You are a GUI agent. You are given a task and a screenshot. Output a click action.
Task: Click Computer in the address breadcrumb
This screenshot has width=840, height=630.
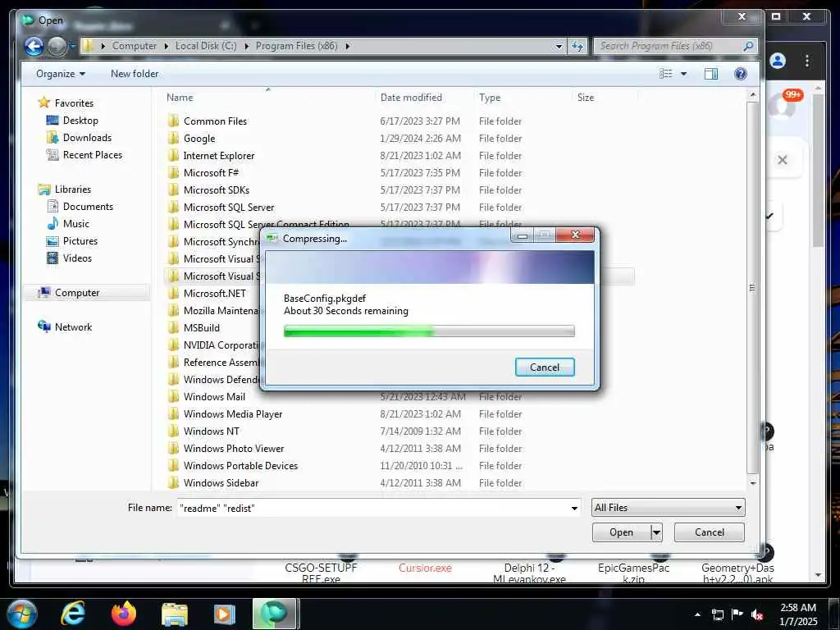134,46
